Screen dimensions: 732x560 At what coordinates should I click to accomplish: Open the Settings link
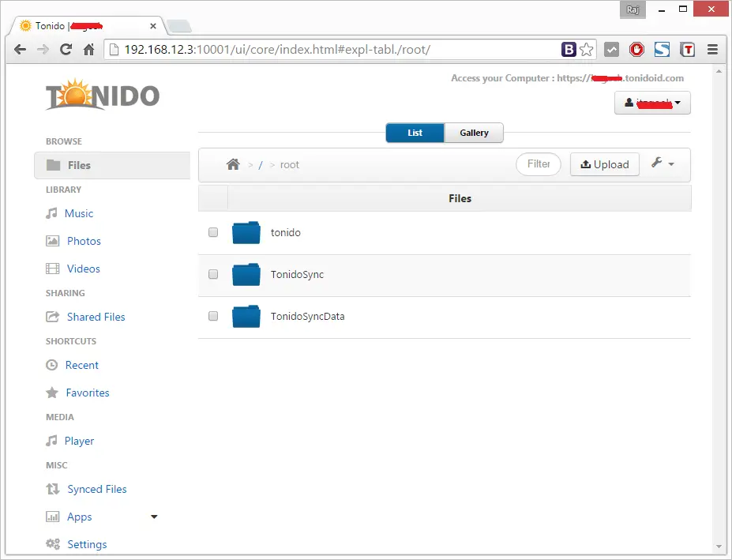[88, 544]
